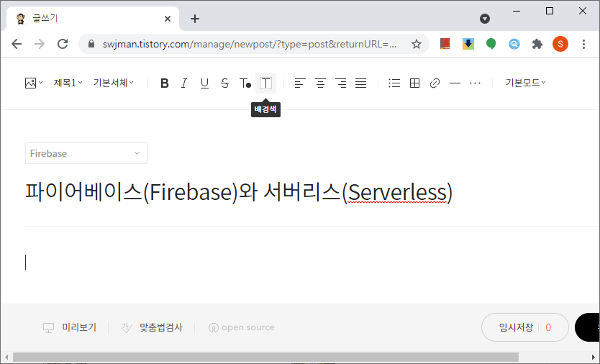Viewport: 600px width, 364px height.
Task: Click the address bar URL
Action: tap(250, 44)
